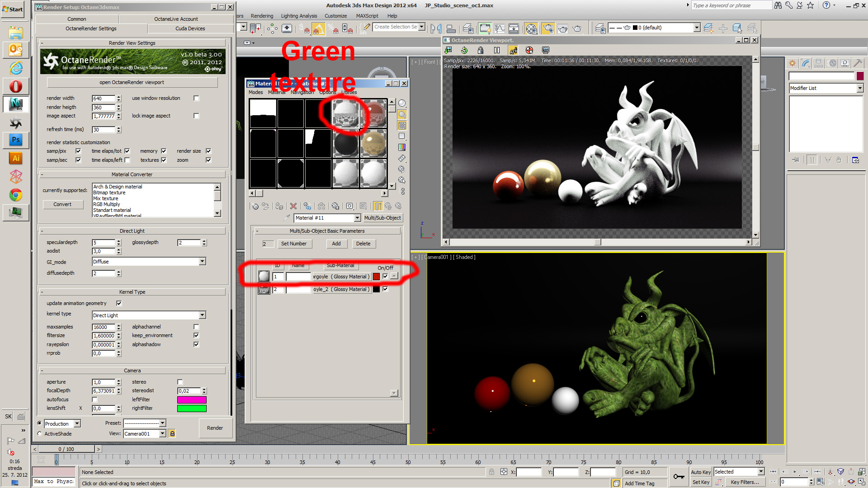Restart render with the green refresh icon

pos(464,50)
